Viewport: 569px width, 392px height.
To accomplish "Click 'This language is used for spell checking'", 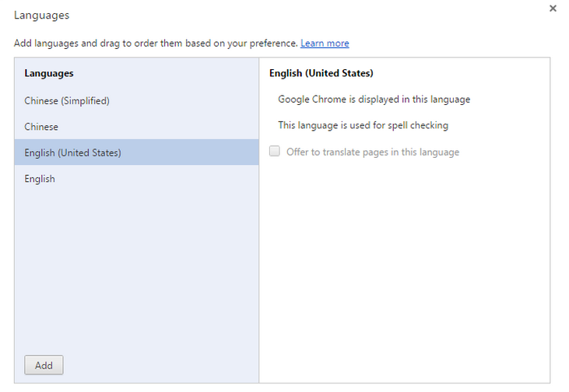I will click(x=364, y=125).
